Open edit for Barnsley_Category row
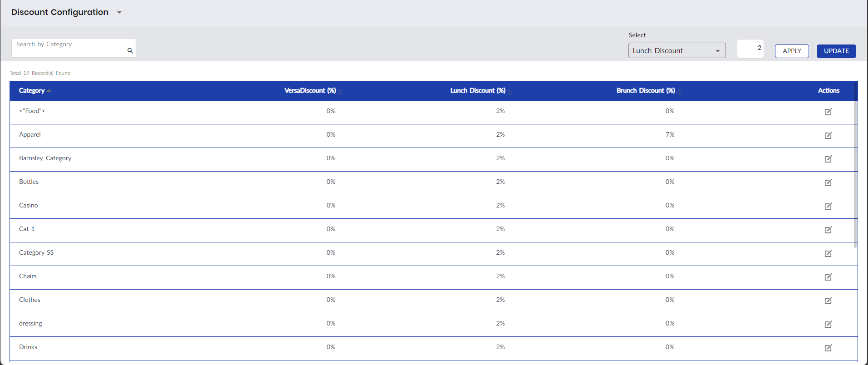Viewport: 868px width, 365px height. [x=828, y=159]
